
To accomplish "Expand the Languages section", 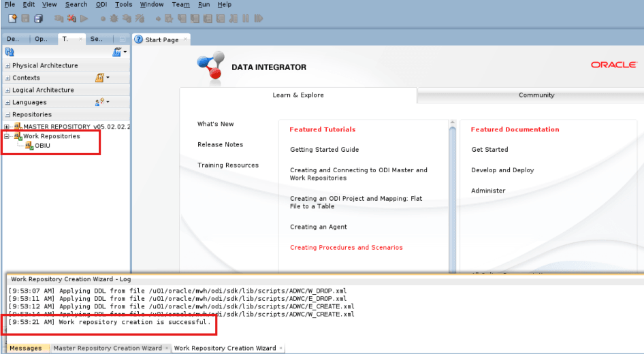I will (x=7, y=103).
